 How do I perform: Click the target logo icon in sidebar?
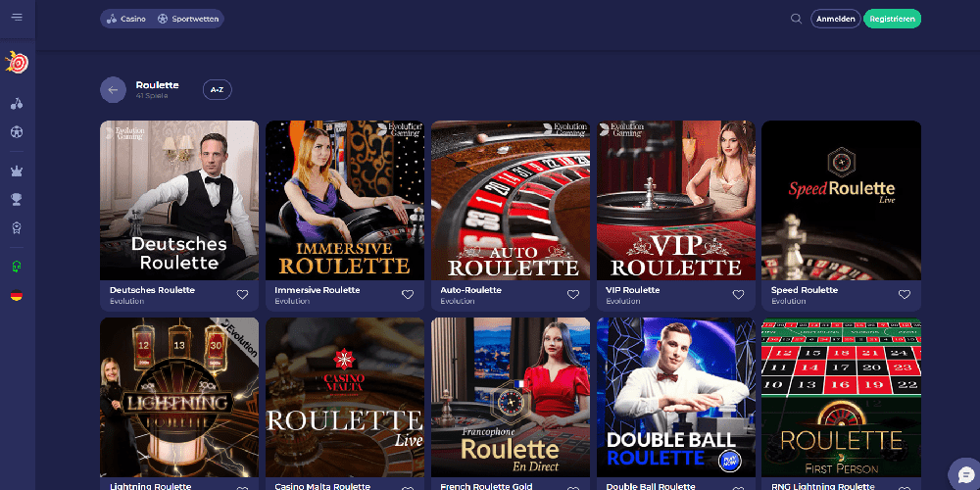coord(17,63)
